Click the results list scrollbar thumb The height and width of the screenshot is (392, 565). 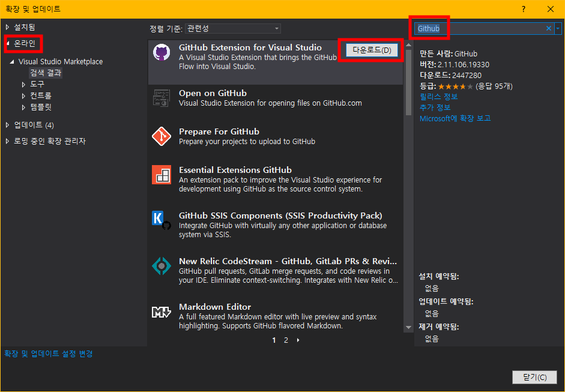(x=408, y=82)
